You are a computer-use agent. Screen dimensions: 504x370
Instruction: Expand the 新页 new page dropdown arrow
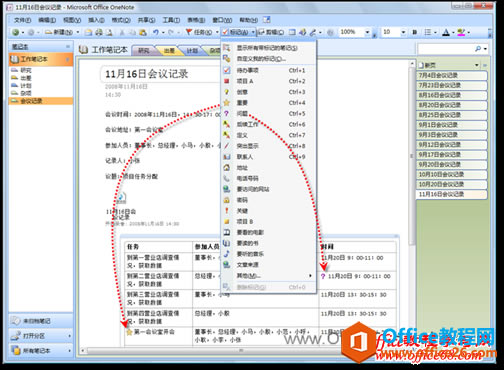(x=477, y=65)
